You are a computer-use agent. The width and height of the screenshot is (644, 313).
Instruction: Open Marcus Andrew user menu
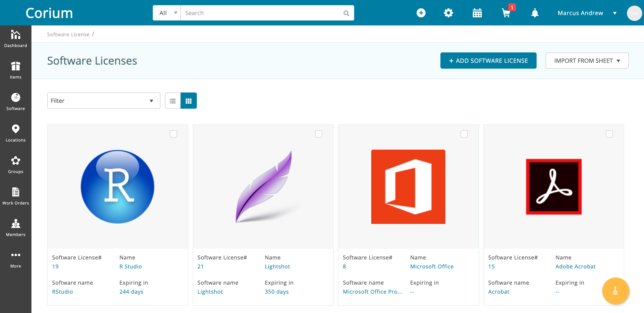(587, 13)
